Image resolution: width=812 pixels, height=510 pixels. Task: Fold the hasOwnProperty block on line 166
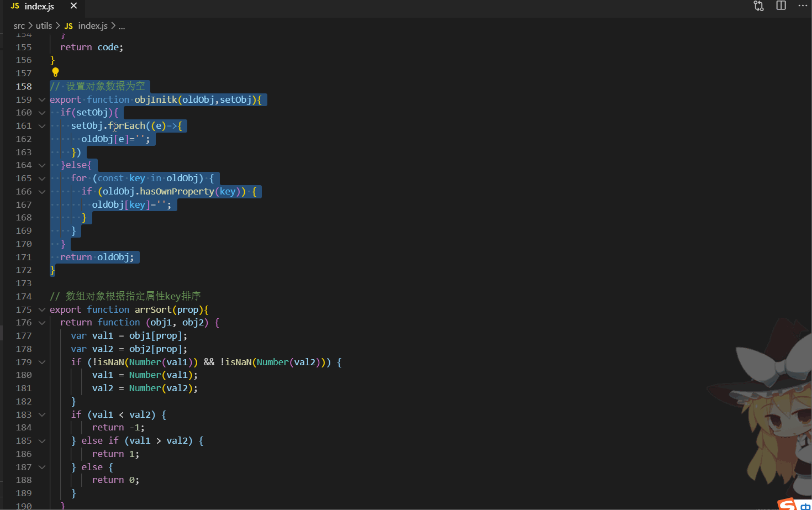(x=42, y=192)
